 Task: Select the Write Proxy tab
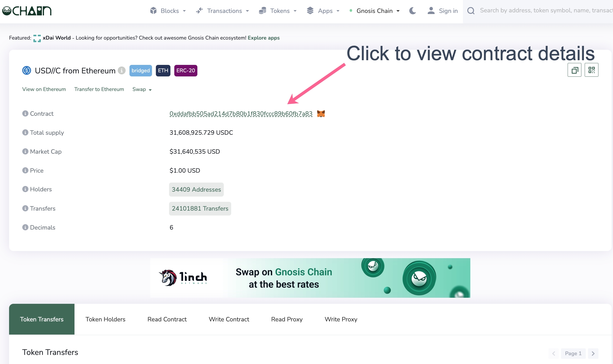pos(341,319)
